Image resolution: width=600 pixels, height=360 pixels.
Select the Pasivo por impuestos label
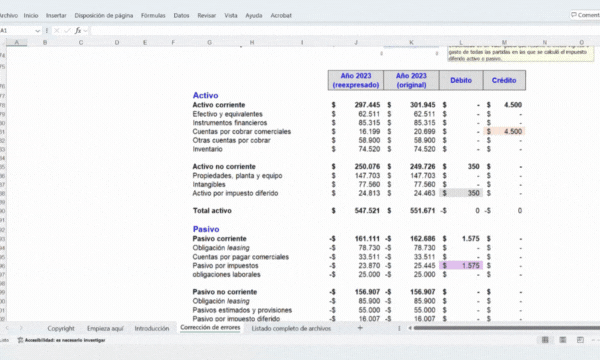(x=225, y=266)
